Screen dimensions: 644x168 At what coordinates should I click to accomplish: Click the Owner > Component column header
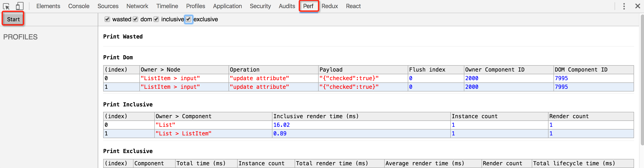tap(213, 116)
